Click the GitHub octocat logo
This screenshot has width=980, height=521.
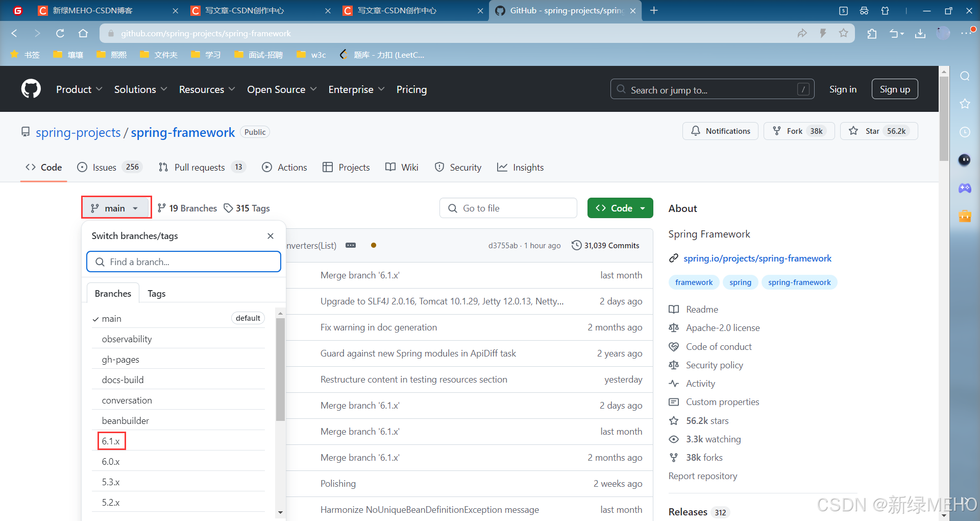(x=31, y=89)
